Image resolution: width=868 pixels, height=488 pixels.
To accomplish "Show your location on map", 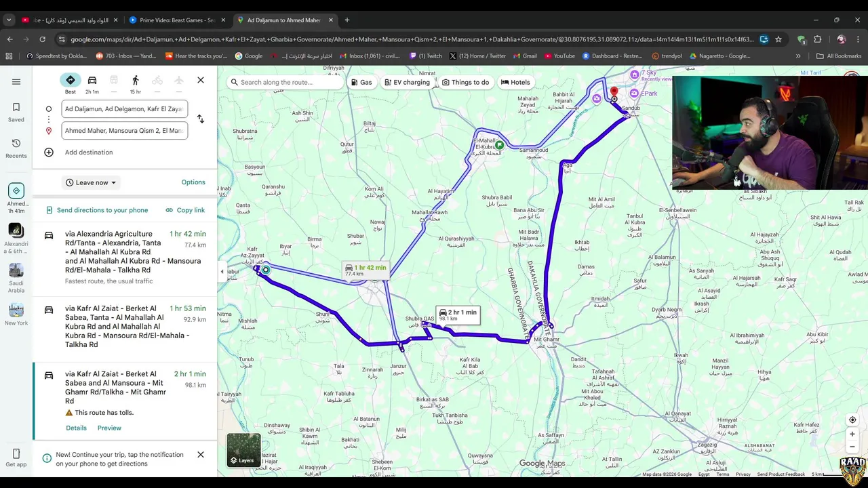I will coord(852,420).
